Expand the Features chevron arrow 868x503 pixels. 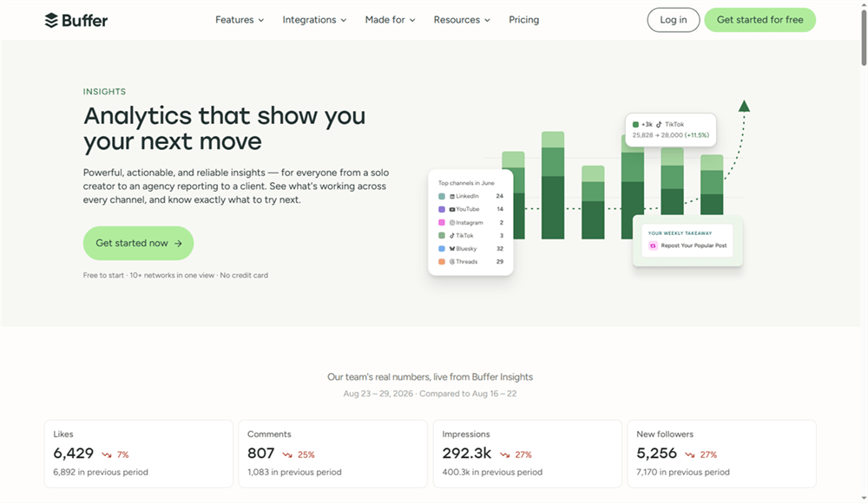click(261, 21)
